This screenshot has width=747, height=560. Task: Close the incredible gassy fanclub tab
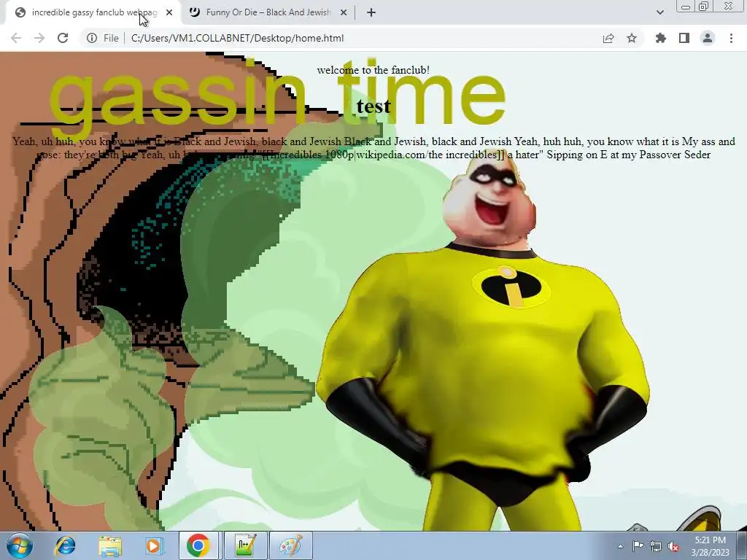click(169, 12)
